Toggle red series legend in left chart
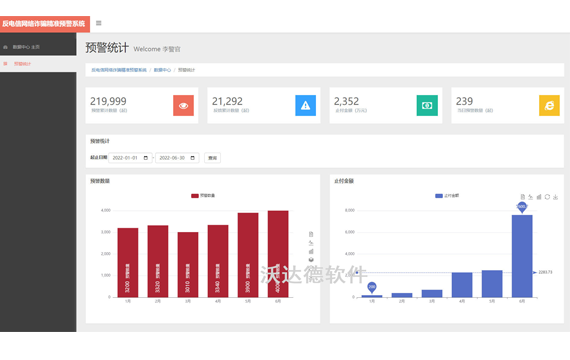This screenshot has height=360, width=570. [x=203, y=196]
